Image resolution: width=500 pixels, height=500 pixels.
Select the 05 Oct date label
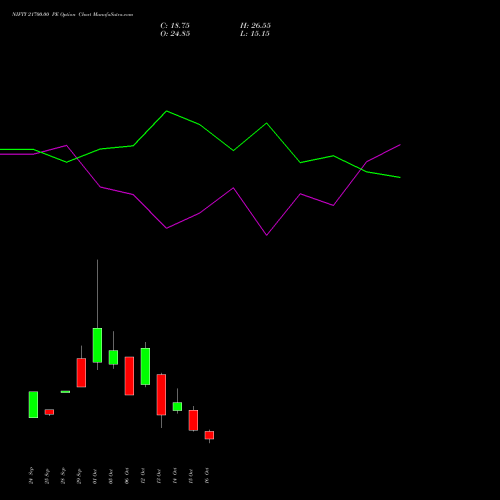pos(111,476)
